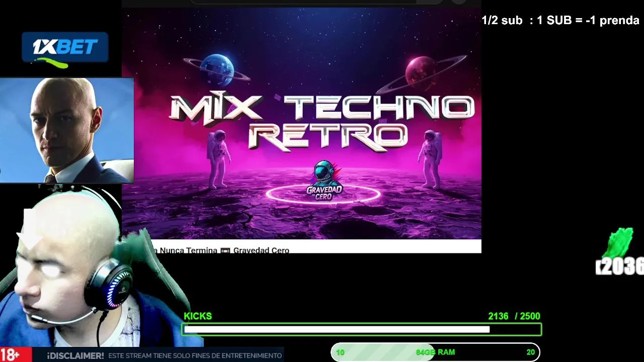Click the 'Nunca Termina Gravedad Cero' video title
The height and width of the screenshot is (362, 644).
pyautogui.click(x=220, y=250)
